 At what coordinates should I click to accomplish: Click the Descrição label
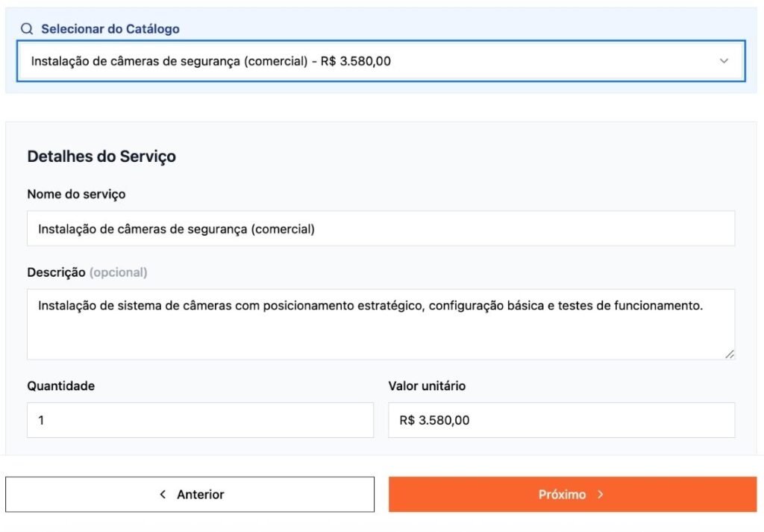pos(56,272)
